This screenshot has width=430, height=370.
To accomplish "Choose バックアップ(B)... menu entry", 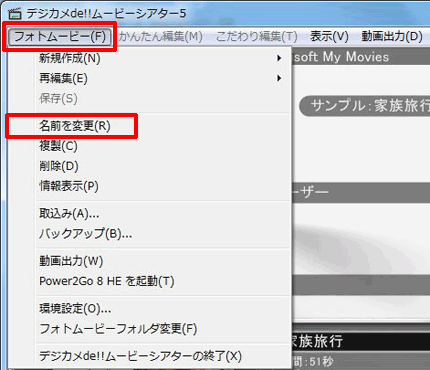I will tap(85, 234).
